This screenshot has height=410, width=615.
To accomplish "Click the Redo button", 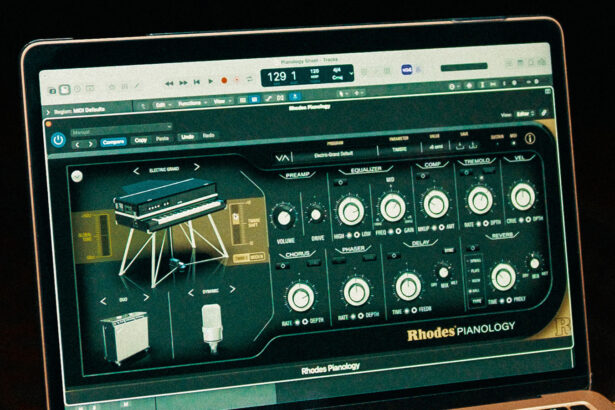I will coord(208,135).
